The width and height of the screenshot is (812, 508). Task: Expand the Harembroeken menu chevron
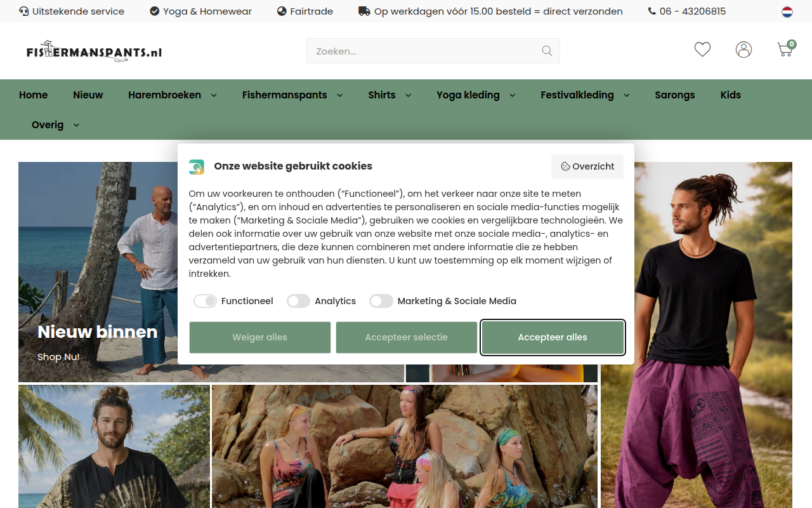click(214, 95)
